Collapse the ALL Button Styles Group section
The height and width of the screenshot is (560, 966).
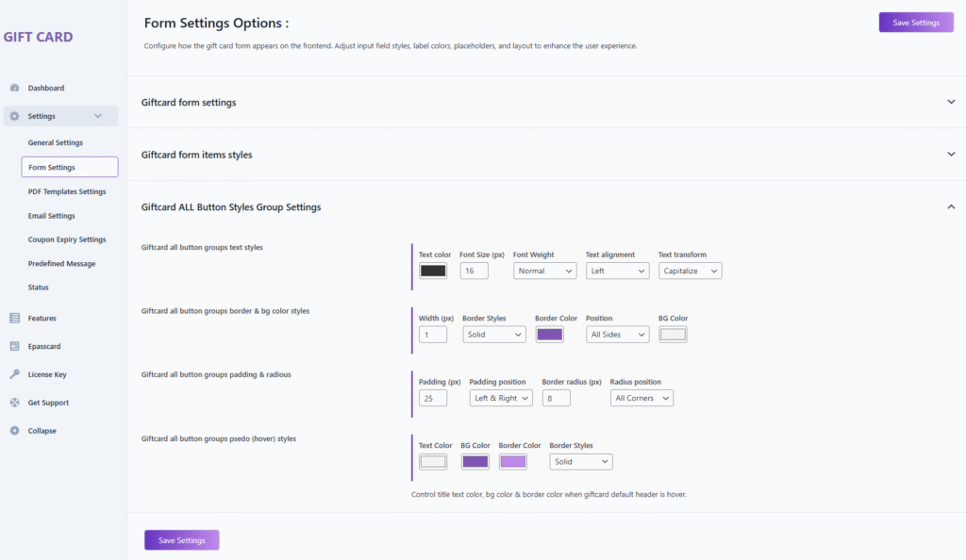pyautogui.click(x=951, y=206)
